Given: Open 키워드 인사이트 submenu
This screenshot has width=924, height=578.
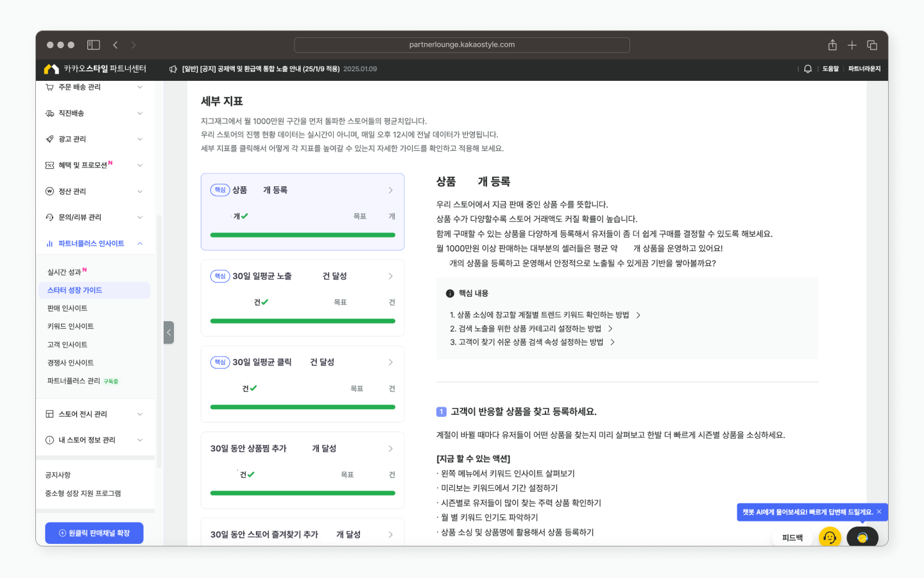Looking at the screenshot, I should [x=70, y=326].
